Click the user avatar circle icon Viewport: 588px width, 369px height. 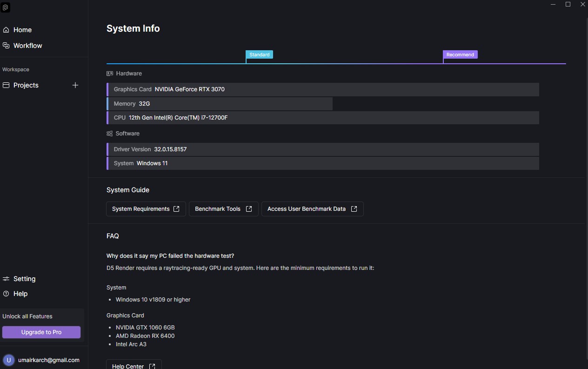coord(8,360)
